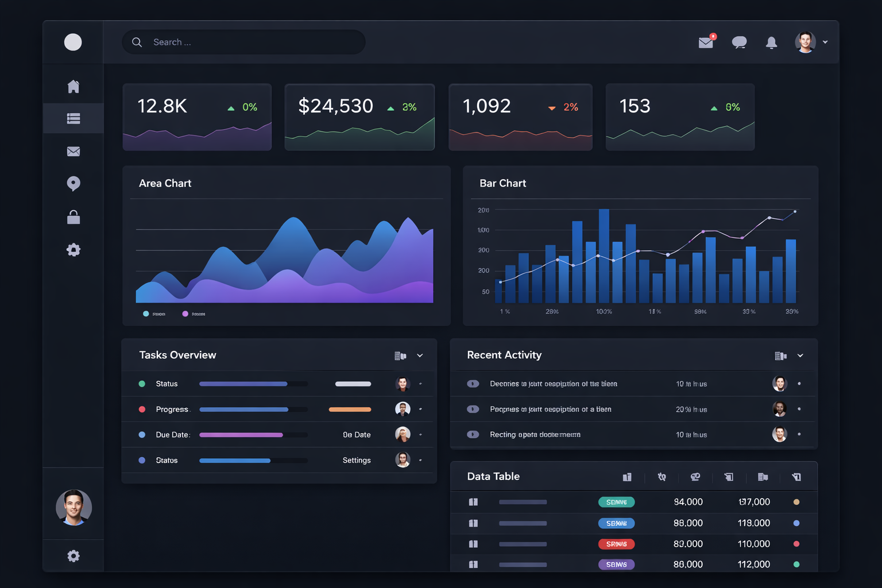Select the home icon in the sidebar
The height and width of the screenshot is (588, 882).
73,85
